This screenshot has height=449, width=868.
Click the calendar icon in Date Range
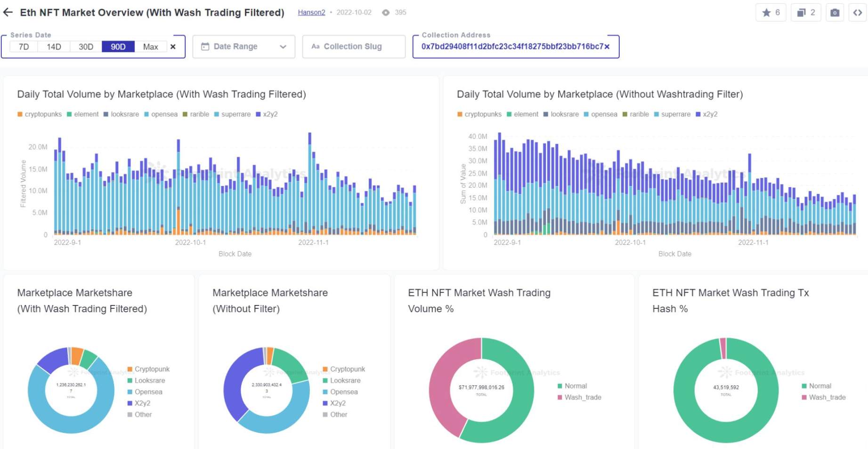tap(204, 46)
